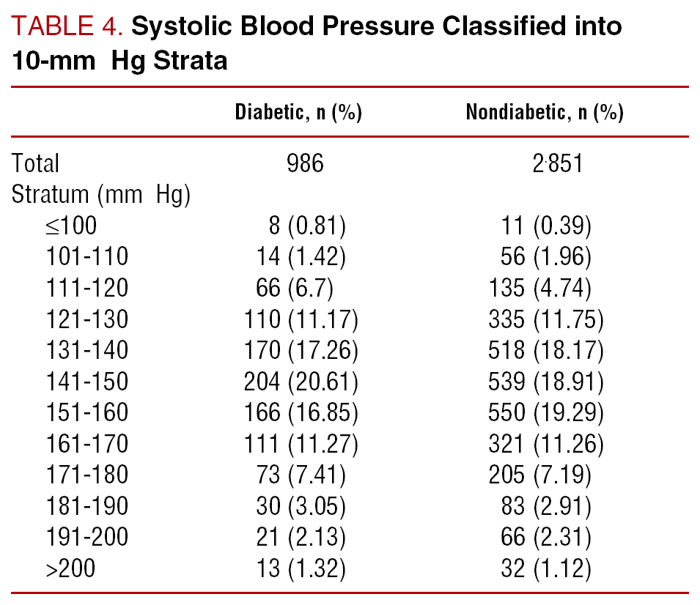Click the diabetic total value 986
This screenshot has height=605, width=700.
pos(305,163)
